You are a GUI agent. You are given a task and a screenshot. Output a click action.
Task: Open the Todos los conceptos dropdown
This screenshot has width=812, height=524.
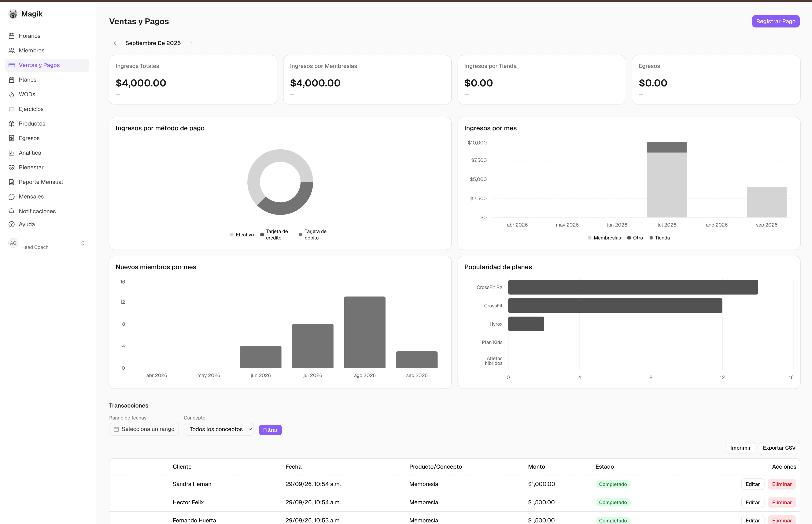click(219, 429)
